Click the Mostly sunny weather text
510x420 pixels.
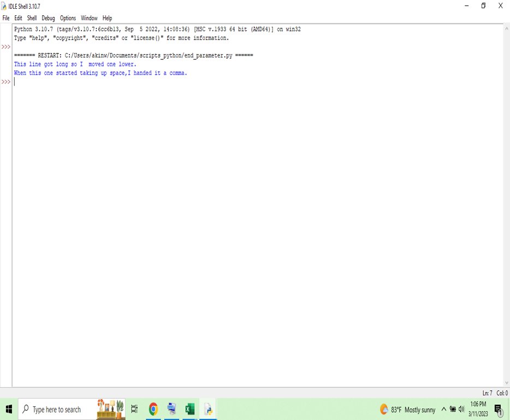click(x=420, y=410)
